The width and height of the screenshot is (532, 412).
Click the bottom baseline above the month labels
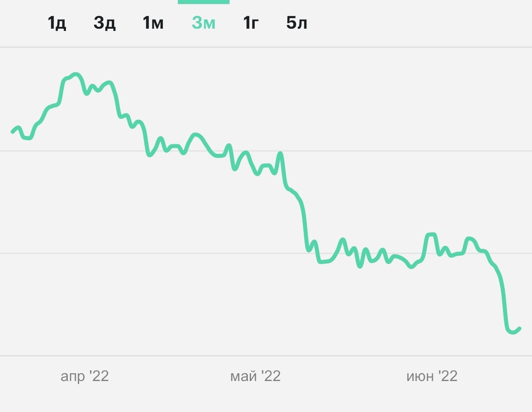[266, 356]
